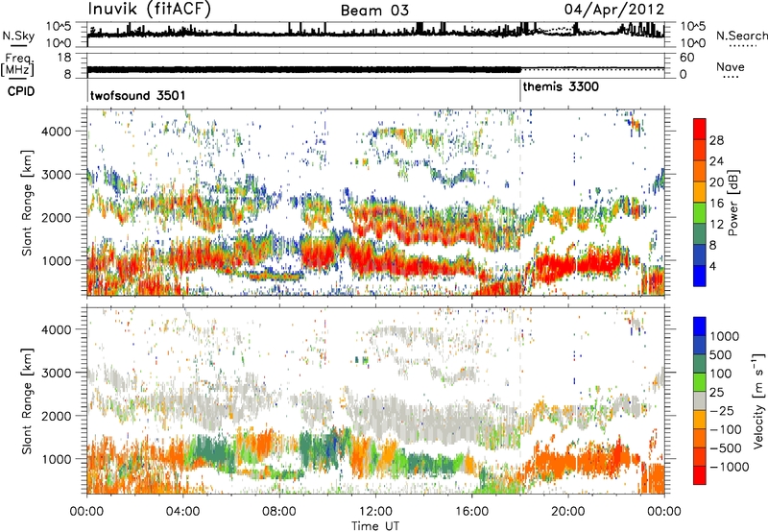Click the '10^5' tick on left noise axis
Screen dimensions: 768x532
click(59, 26)
